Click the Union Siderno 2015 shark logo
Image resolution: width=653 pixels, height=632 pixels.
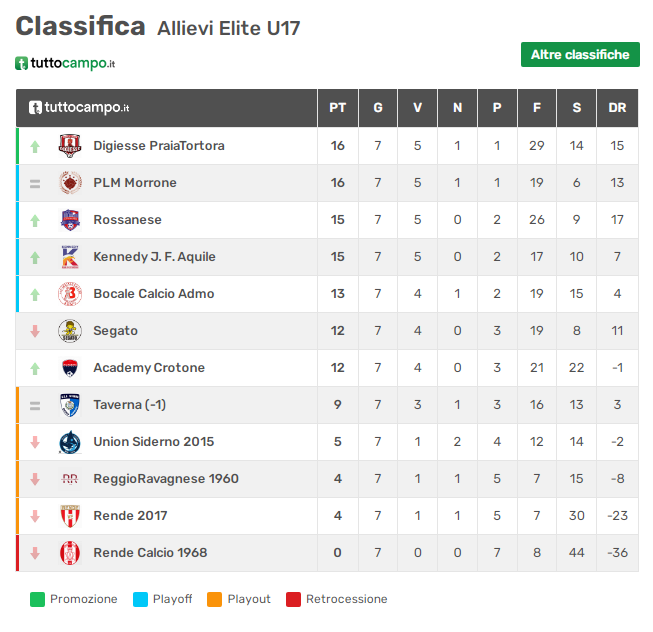click(70, 442)
